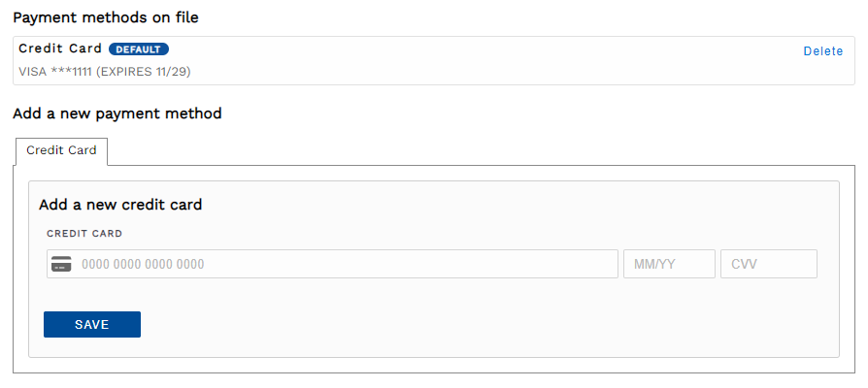The width and height of the screenshot is (868, 388).
Task: Click the DEFAULT badge
Action: click(139, 48)
